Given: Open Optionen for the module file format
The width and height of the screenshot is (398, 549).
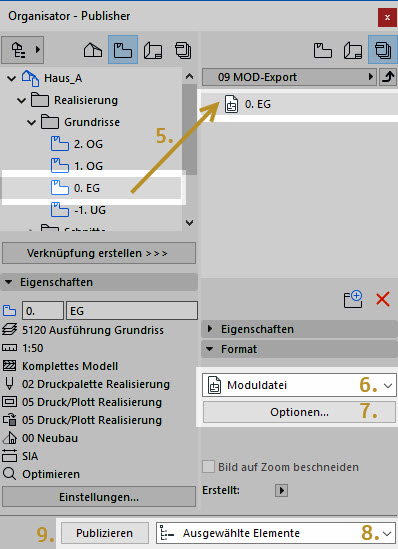Looking at the screenshot, I should coord(299,412).
